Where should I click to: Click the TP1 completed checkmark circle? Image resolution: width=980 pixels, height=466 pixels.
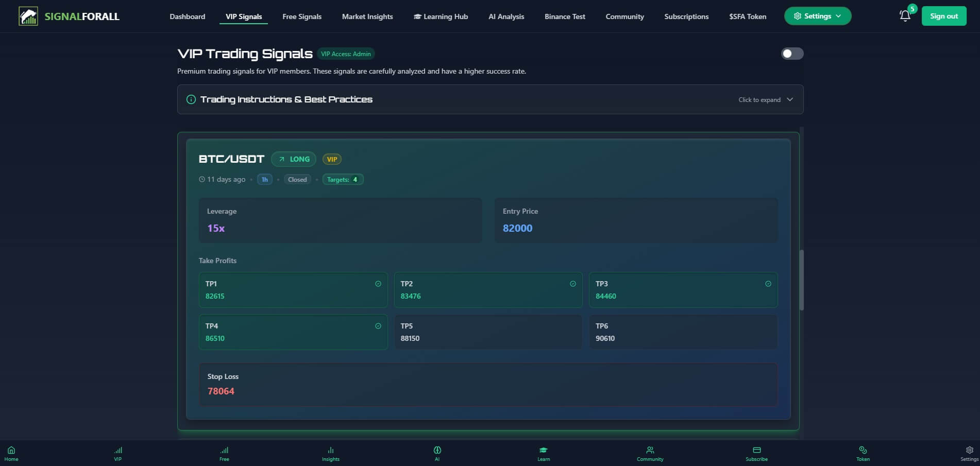pos(377,283)
